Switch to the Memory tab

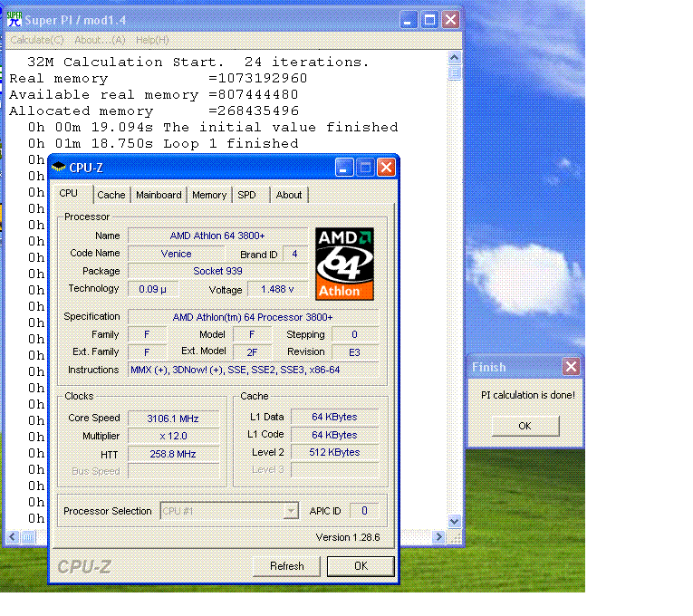point(209,195)
